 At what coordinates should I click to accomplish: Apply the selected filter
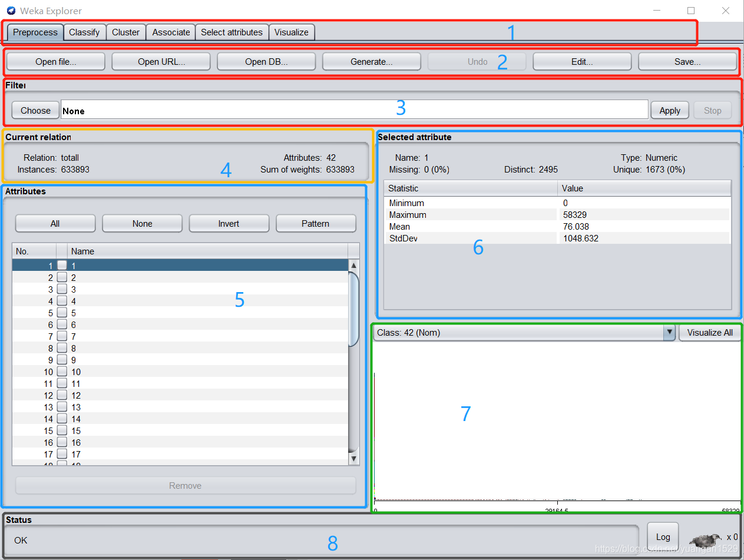(670, 110)
